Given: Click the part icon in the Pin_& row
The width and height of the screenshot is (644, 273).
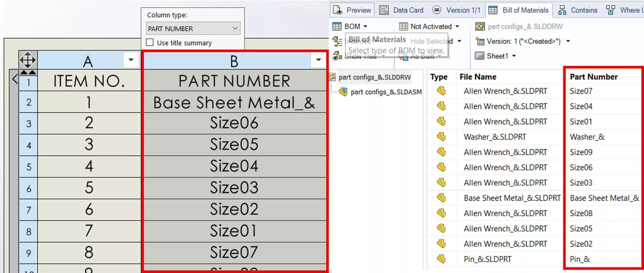Looking at the screenshot, I should pos(441,259).
